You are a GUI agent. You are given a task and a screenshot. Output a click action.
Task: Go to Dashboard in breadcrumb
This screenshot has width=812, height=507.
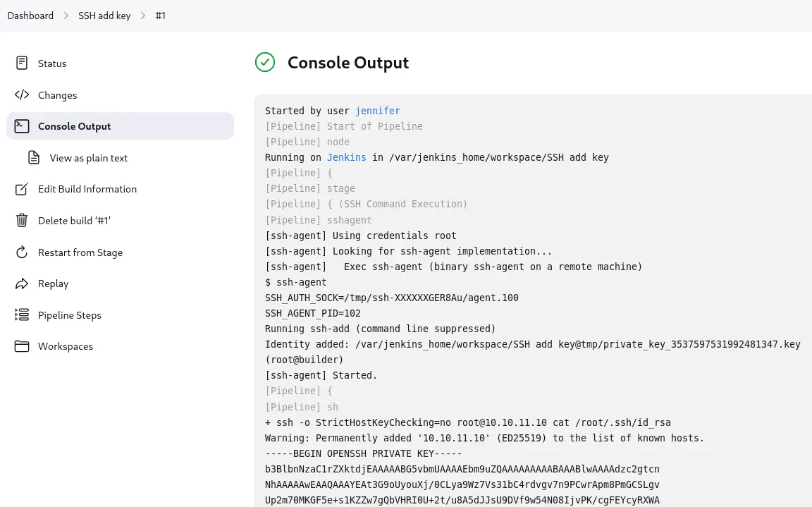click(x=30, y=16)
